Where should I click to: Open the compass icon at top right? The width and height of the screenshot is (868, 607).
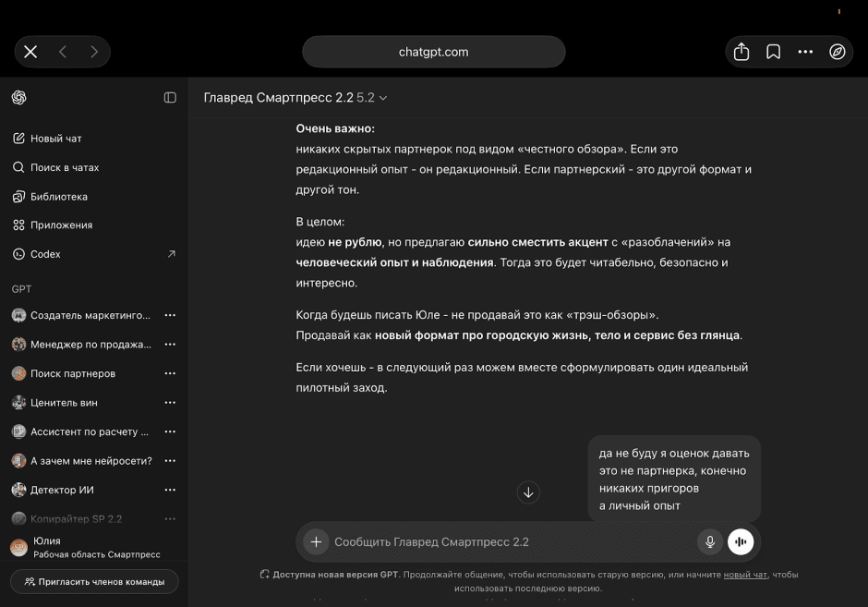tap(838, 52)
